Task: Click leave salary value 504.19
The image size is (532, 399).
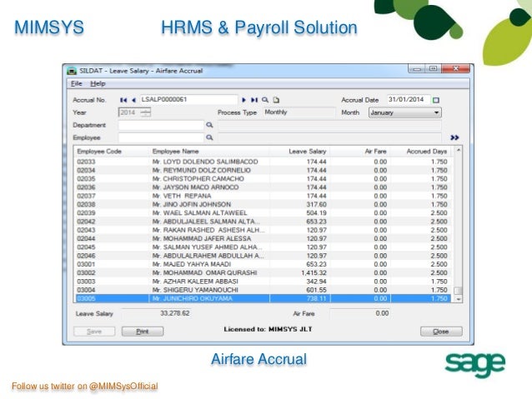Action: (x=316, y=213)
